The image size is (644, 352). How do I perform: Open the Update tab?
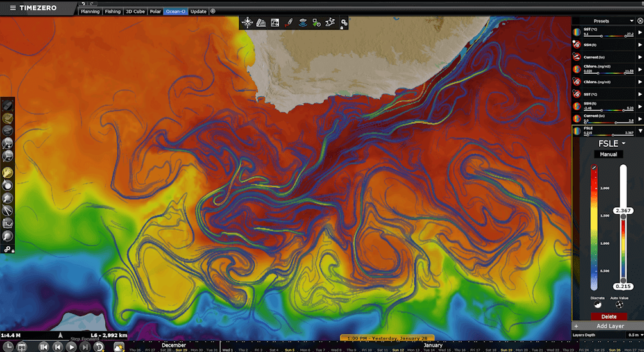pyautogui.click(x=198, y=12)
